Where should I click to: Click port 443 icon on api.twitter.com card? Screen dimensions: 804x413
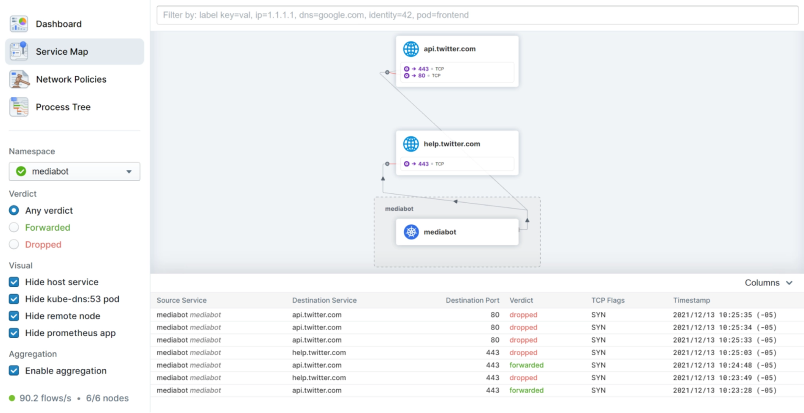pyautogui.click(x=407, y=69)
